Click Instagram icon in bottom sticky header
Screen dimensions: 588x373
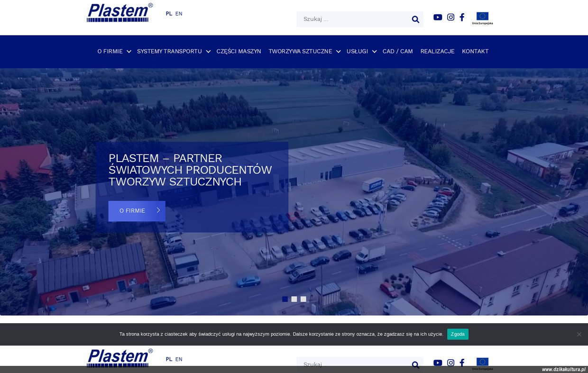coord(451,363)
